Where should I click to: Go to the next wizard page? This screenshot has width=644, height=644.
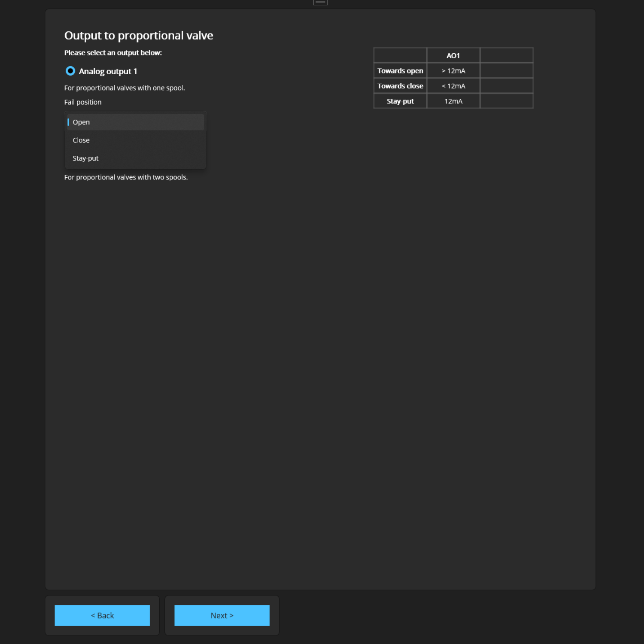pos(222,615)
